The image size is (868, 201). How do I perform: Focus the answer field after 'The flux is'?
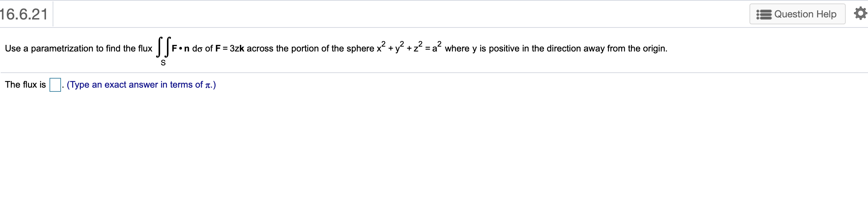pos(55,84)
